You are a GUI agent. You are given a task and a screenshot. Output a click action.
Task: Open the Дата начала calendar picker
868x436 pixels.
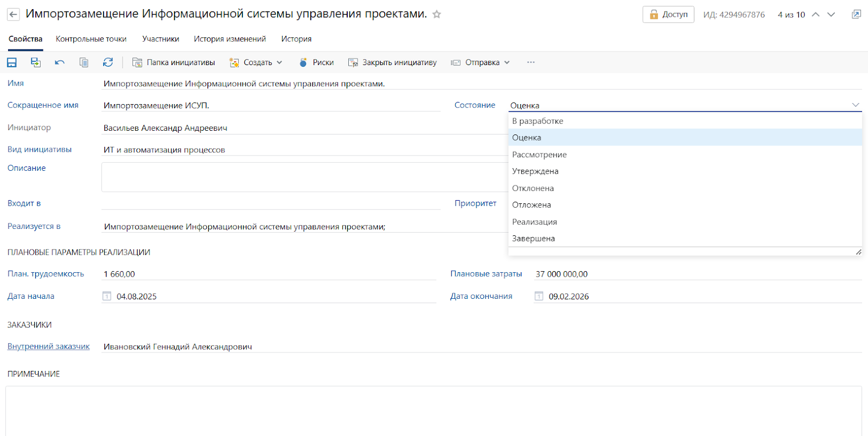107,296
